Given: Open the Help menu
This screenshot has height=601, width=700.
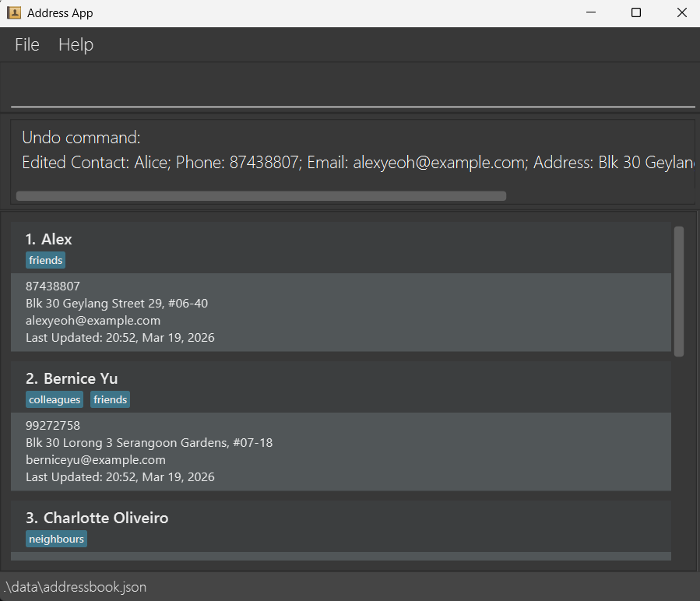Looking at the screenshot, I should click(76, 45).
